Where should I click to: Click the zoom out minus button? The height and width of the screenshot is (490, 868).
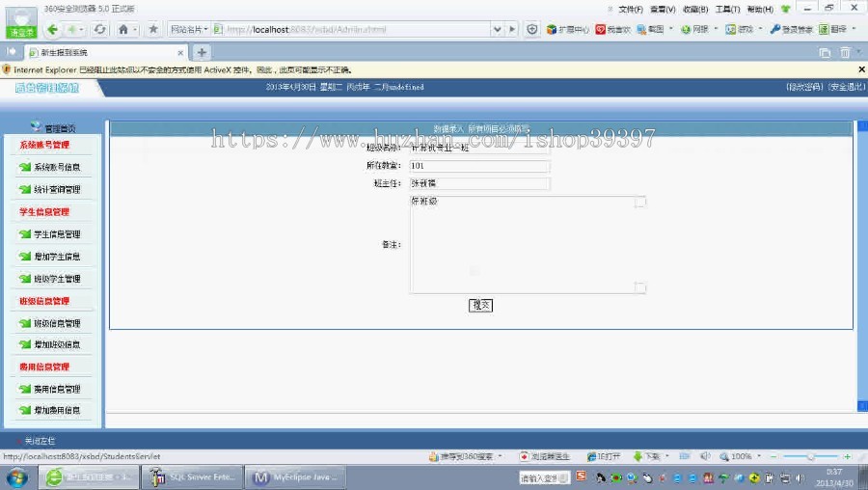point(773,456)
